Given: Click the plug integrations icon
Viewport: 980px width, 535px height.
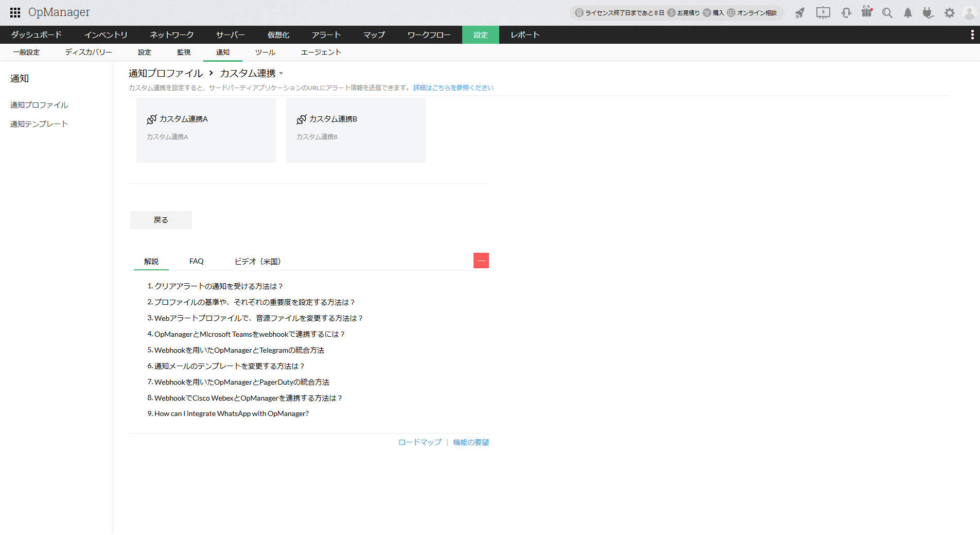Looking at the screenshot, I should (928, 13).
